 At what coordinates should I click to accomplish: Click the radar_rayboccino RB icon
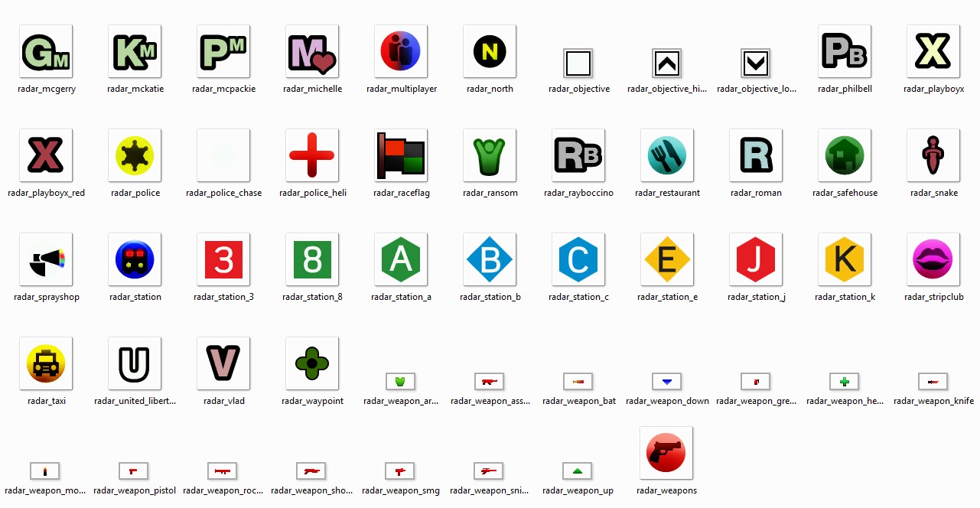(x=578, y=155)
